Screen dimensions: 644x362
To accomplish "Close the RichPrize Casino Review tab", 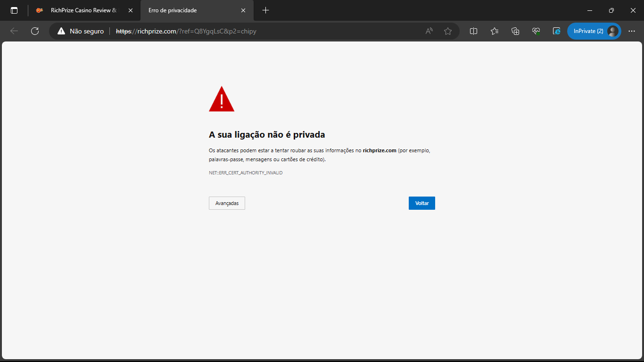I will point(131,10).
